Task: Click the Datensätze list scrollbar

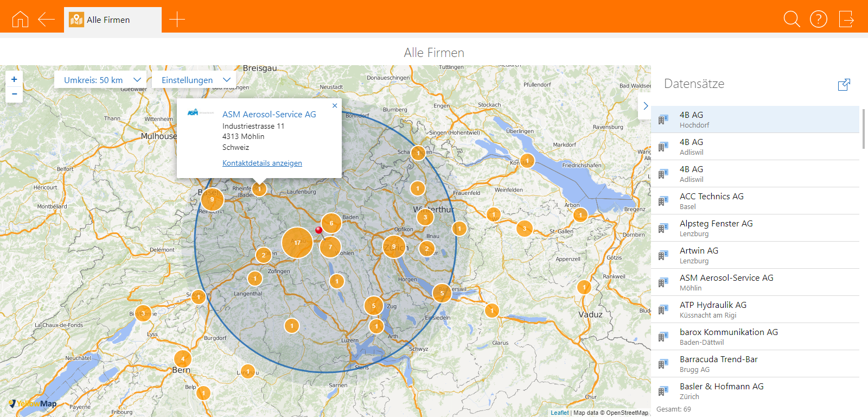Action: (864, 129)
